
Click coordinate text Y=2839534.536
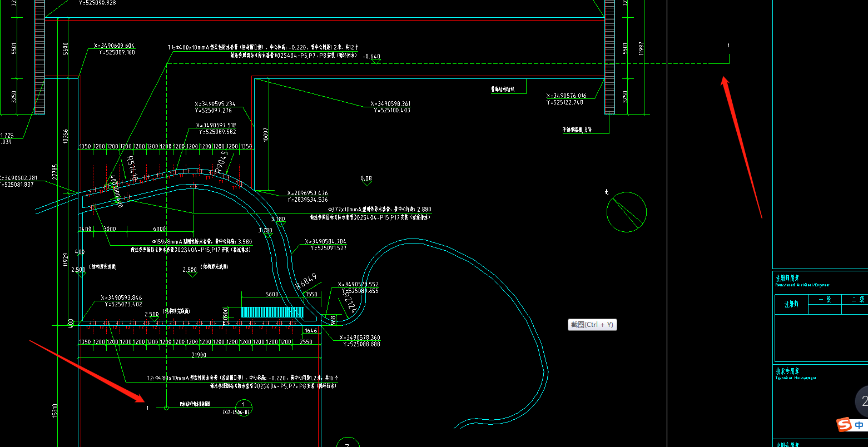coord(307,200)
